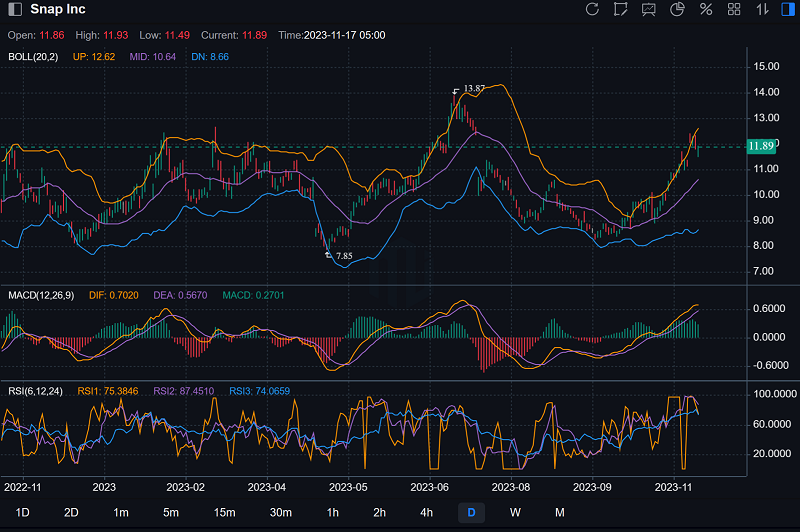800x532 pixels.
Task: Choose the 5m interval
Action: coord(172,513)
